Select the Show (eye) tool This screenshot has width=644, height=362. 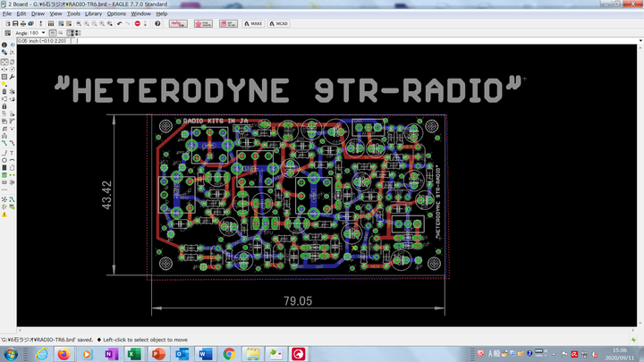12,45
